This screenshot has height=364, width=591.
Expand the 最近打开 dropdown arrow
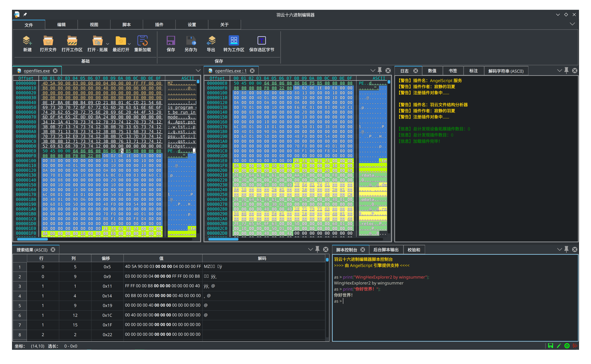point(129,44)
